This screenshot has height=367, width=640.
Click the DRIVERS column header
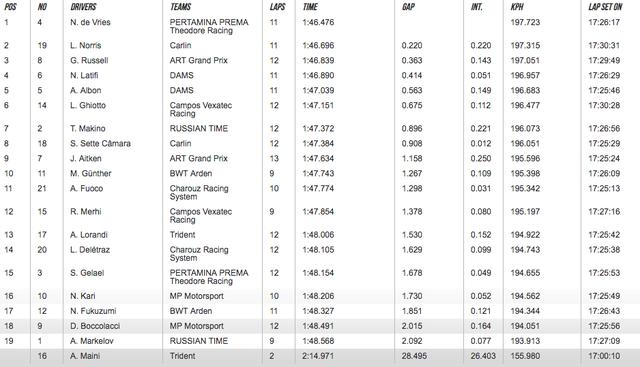point(83,7)
